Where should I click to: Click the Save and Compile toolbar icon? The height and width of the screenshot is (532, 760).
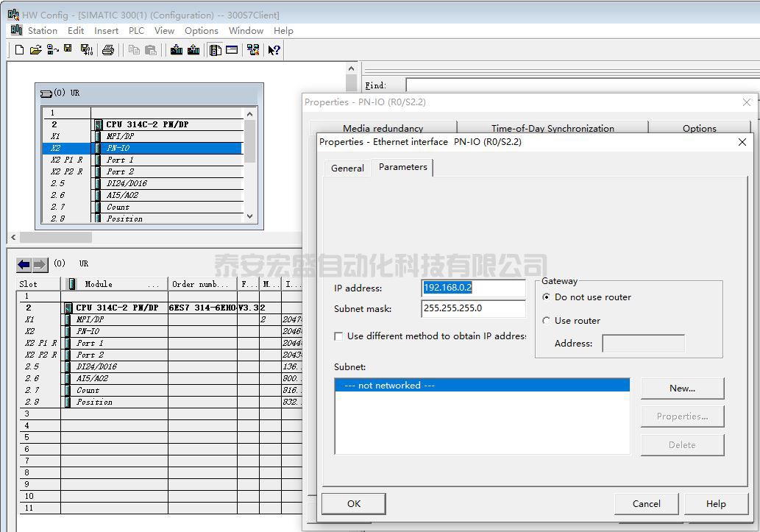(x=86, y=50)
